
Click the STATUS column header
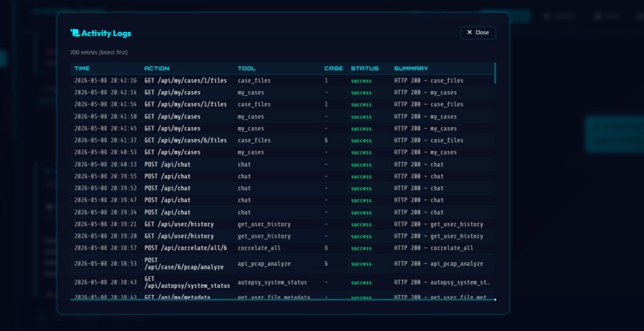364,68
